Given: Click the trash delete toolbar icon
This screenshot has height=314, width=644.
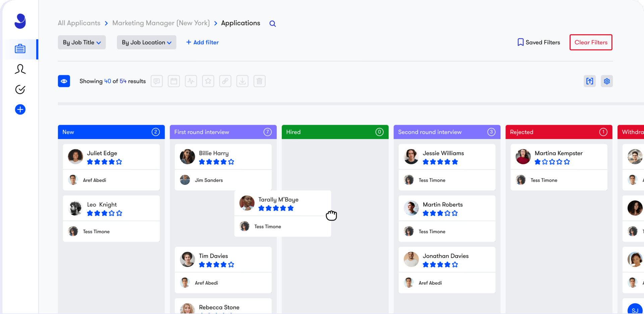Looking at the screenshot, I should pyautogui.click(x=260, y=81).
